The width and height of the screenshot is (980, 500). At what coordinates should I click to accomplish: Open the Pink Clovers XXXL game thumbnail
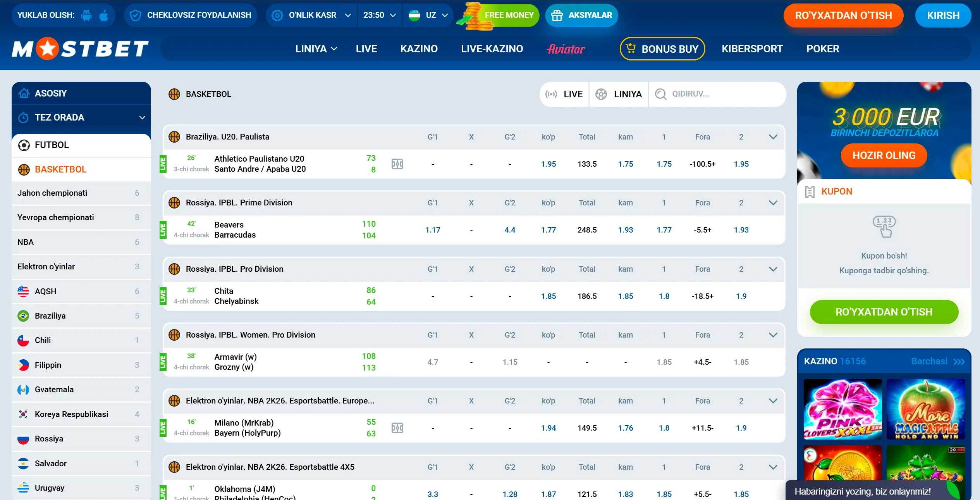843,409
